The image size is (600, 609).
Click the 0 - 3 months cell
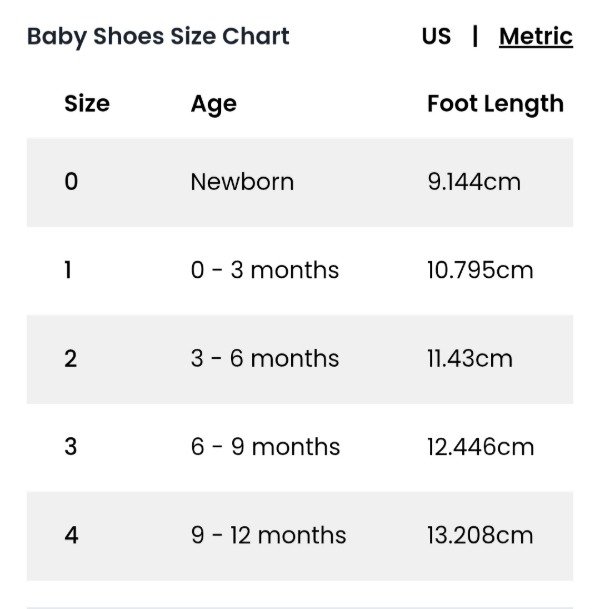pyautogui.click(x=264, y=270)
